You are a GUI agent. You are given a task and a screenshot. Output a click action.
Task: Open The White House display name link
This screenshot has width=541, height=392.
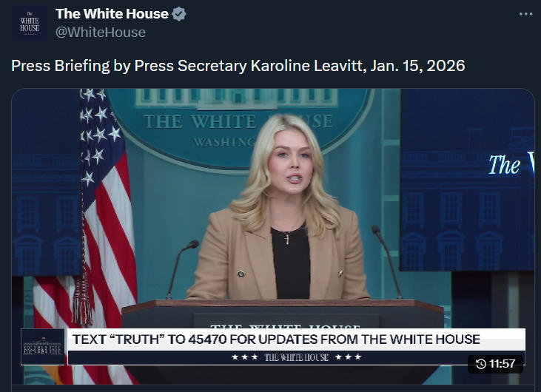(x=112, y=14)
